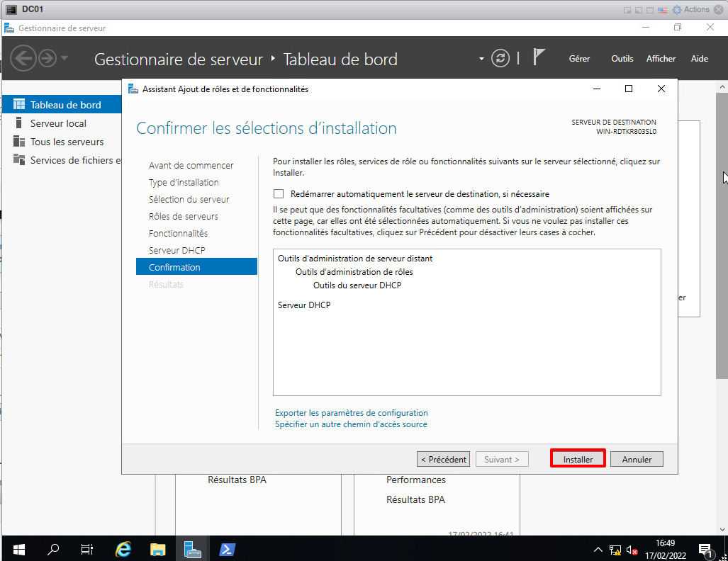The height and width of the screenshot is (561, 728).
Task: Enable automatic restart of destination server checkbox
Action: [279, 194]
